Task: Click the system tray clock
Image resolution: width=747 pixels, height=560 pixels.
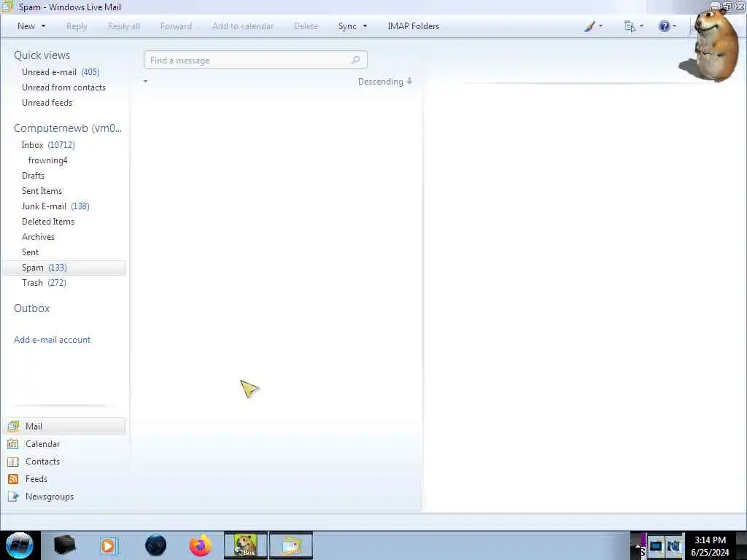Action: 710,546
